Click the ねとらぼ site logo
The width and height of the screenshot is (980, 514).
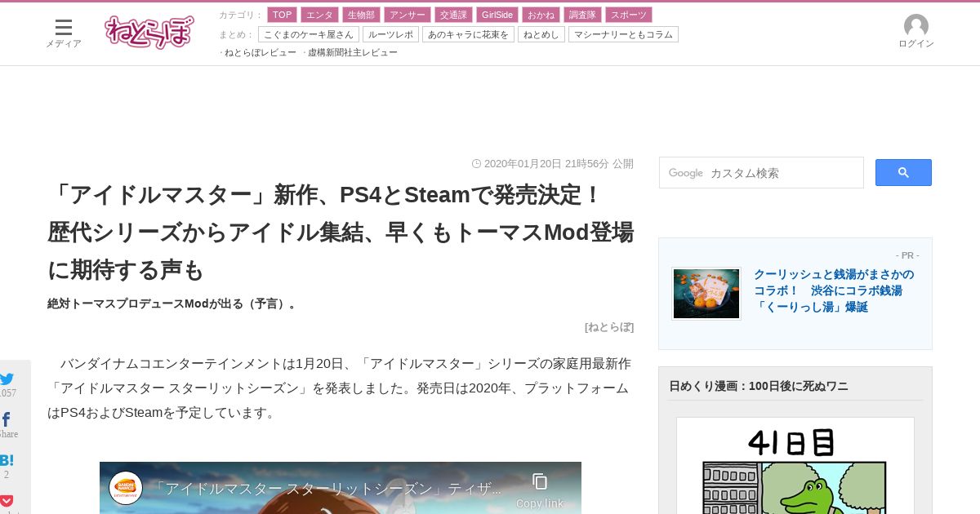(x=149, y=32)
